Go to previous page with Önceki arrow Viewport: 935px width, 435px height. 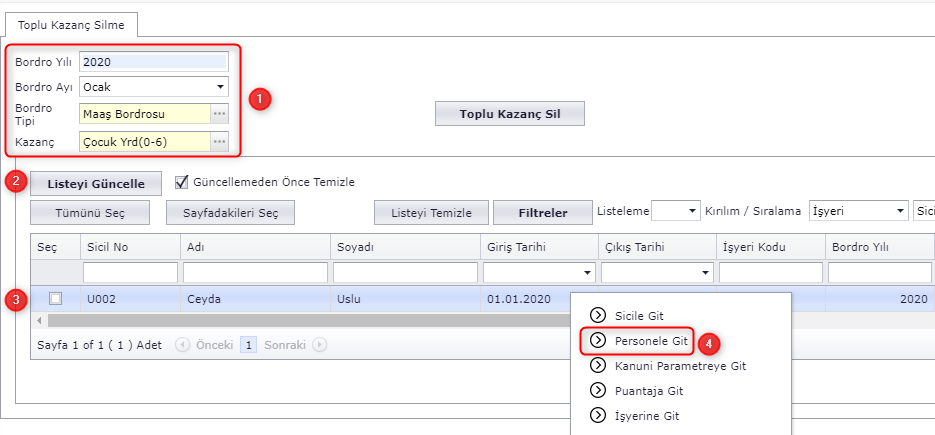(182, 345)
